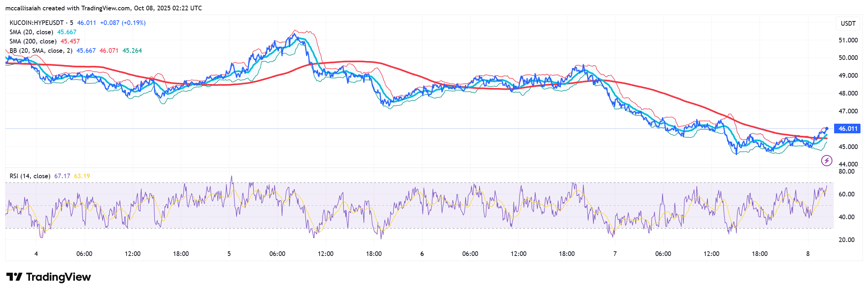Open the USDT currency selector

point(848,24)
